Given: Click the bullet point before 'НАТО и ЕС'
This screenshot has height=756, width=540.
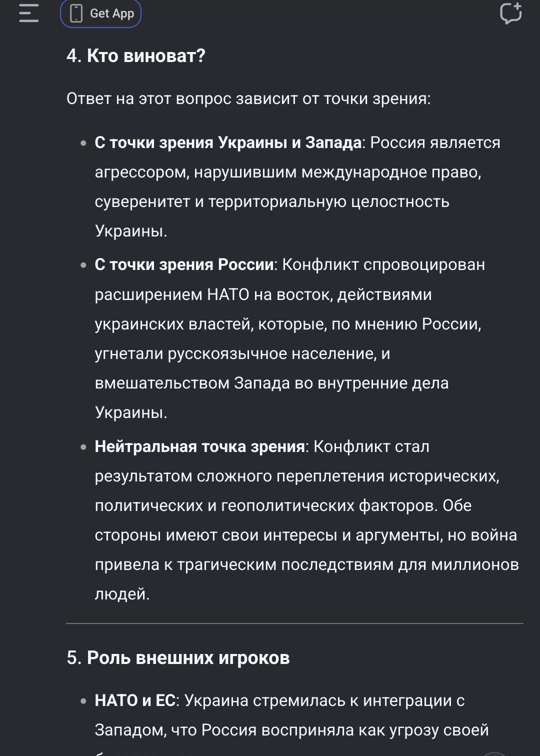Looking at the screenshot, I should [x=83, y=701].
